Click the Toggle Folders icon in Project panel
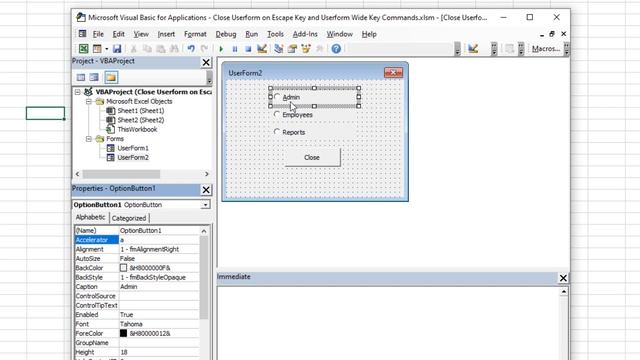 (111, 77)
